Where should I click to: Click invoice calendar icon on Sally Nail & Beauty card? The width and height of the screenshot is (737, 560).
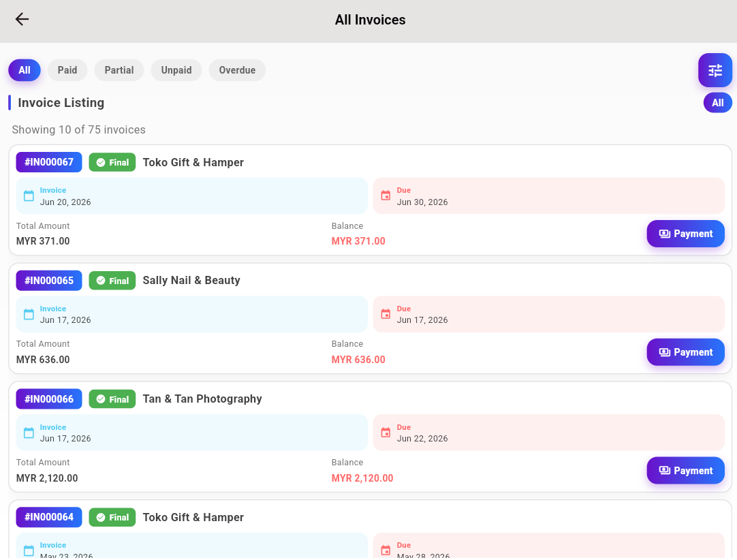point(29,314)
